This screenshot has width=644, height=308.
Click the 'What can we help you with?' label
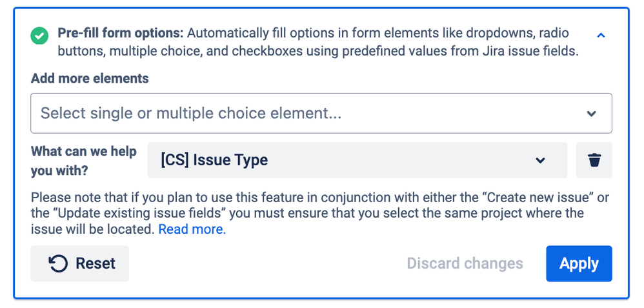click(x=84, y=160)
